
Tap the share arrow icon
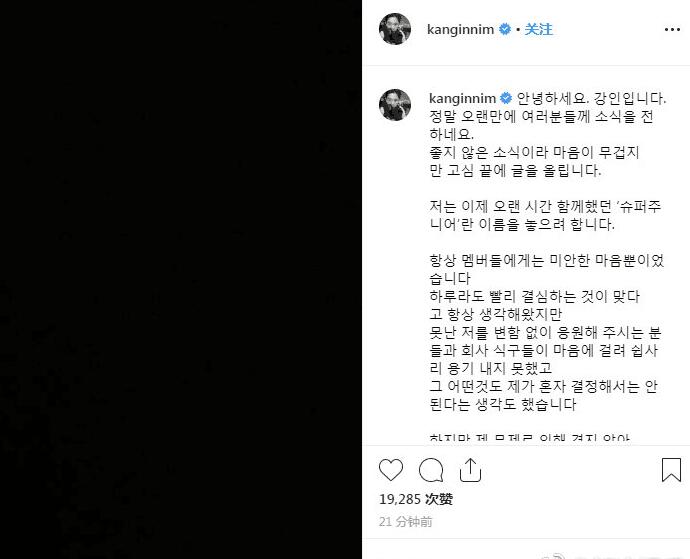click(470, 470)
